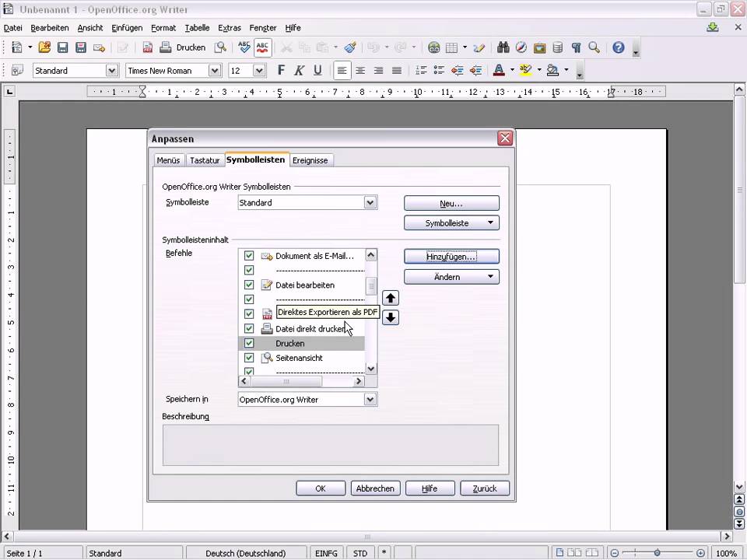747x560 pixels.
Task: Open the Gallery icon
Action: pos(539,47)
